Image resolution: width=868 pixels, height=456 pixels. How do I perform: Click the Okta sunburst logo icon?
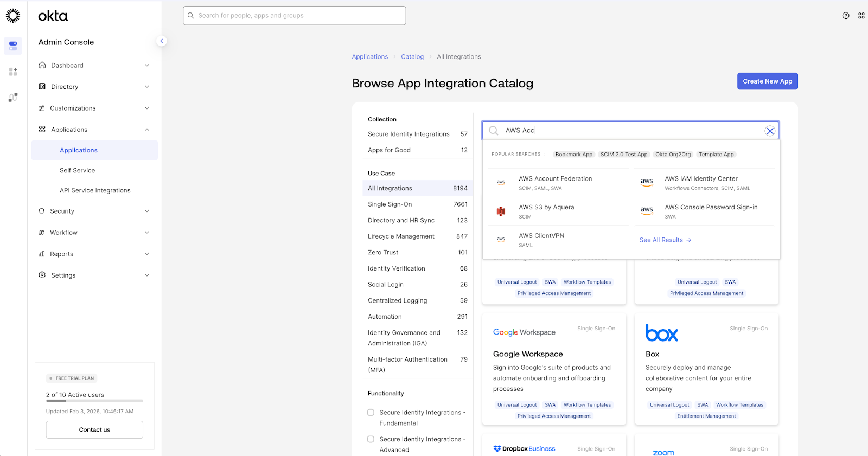pos(13,16)
